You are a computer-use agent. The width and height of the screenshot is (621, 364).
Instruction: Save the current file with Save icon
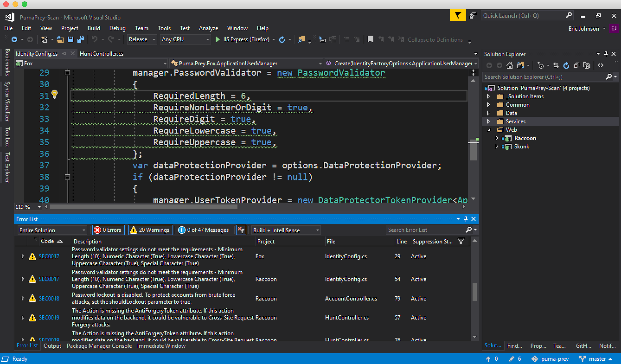pos(71,39)
